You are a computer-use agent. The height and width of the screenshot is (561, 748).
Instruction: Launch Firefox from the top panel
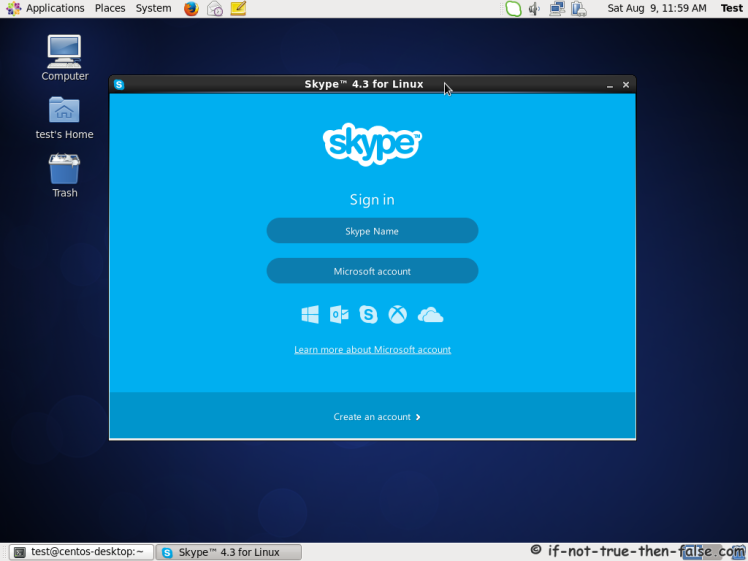[191, 9]
